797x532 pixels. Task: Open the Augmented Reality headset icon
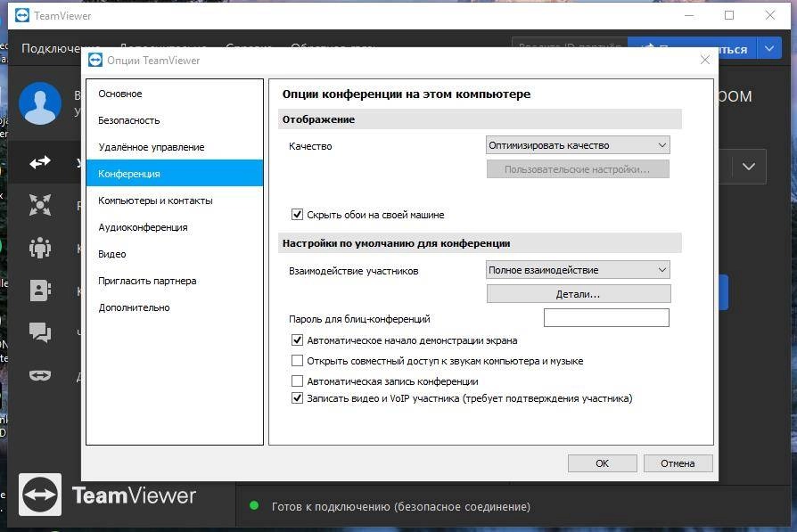click(x=40, y=375)
